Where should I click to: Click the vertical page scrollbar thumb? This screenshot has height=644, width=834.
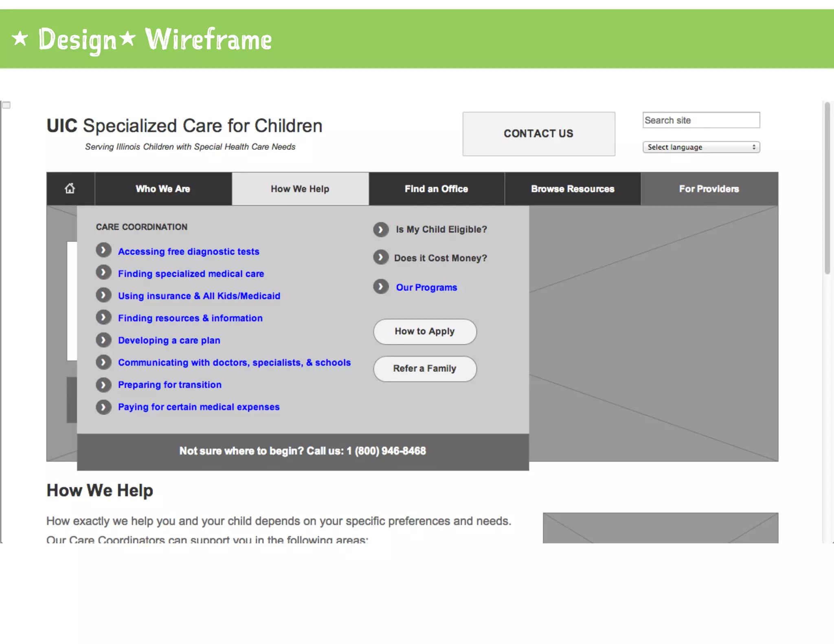(827, 188)
